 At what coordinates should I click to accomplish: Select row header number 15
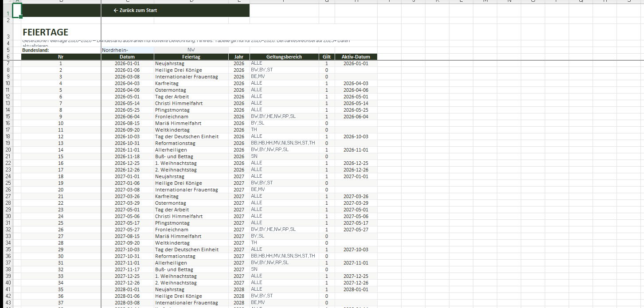click(8, 117)
